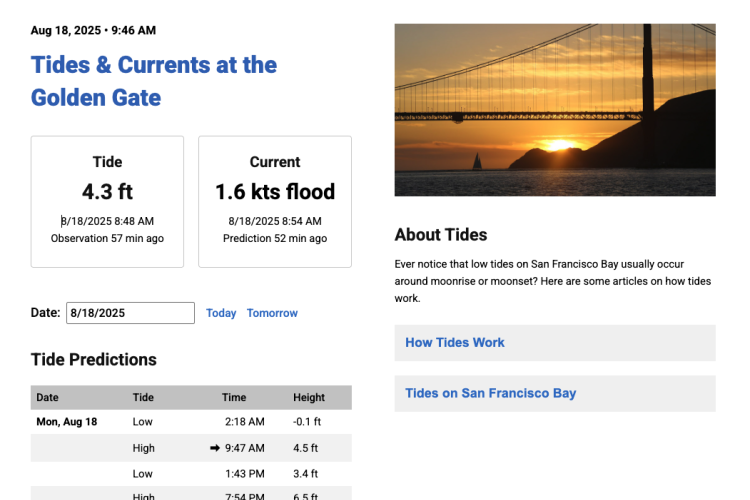The height and width of the screenshot is (500, 750).
Task: Click the About Tides heading
Action: pyautogui.click(x=441, y=235)
